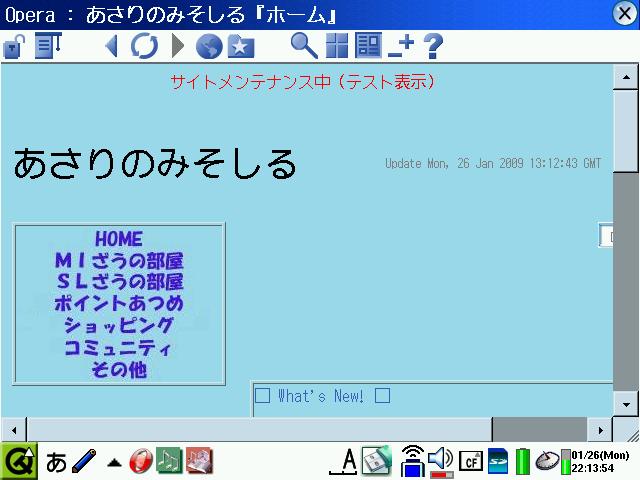This screenshot has height=480, width=640.
Task: Click the horizontal scroll left arrow
Action: coord(14,430)
